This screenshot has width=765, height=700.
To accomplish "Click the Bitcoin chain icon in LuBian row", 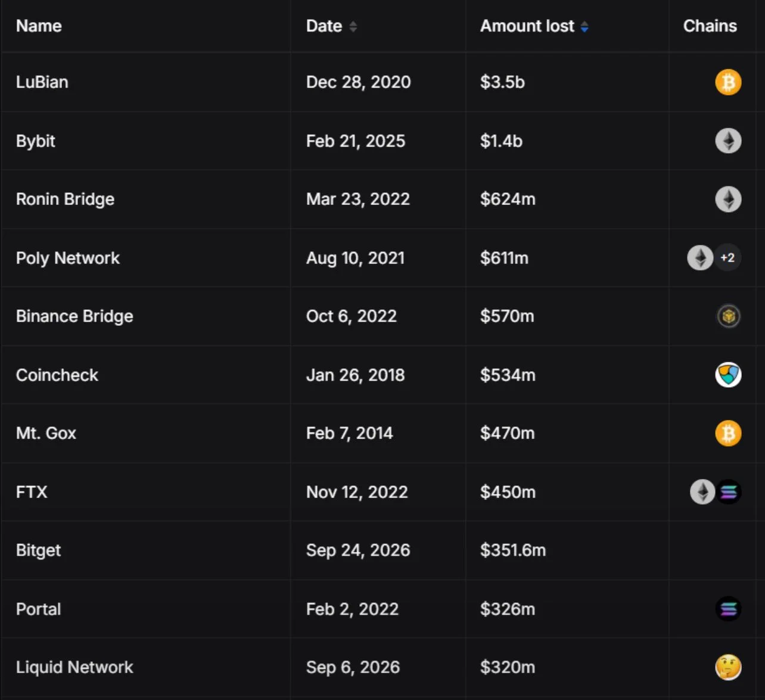I will pos(728,82).
